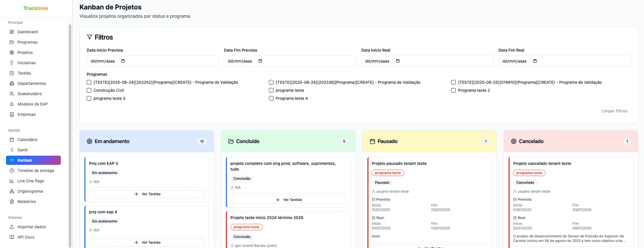Click the Iniciativas lightbulb icon
Image resolution: width=644 pixels, height=248 pixels.
pyautogui.click(x=12, y=63)
